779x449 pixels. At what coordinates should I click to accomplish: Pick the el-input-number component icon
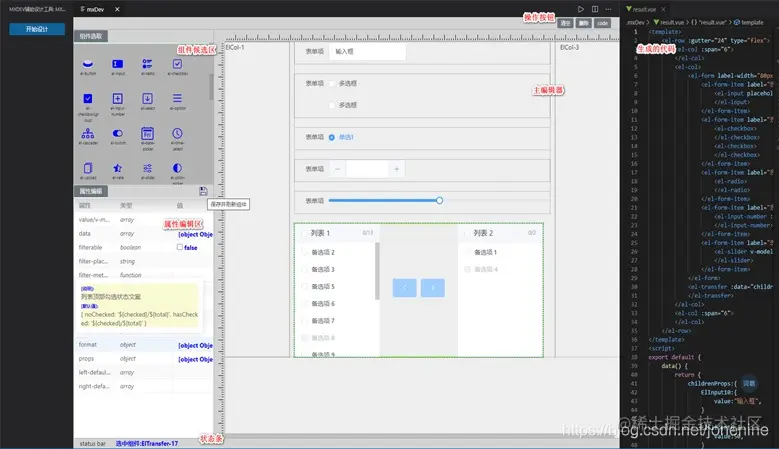tap(118, 98)
